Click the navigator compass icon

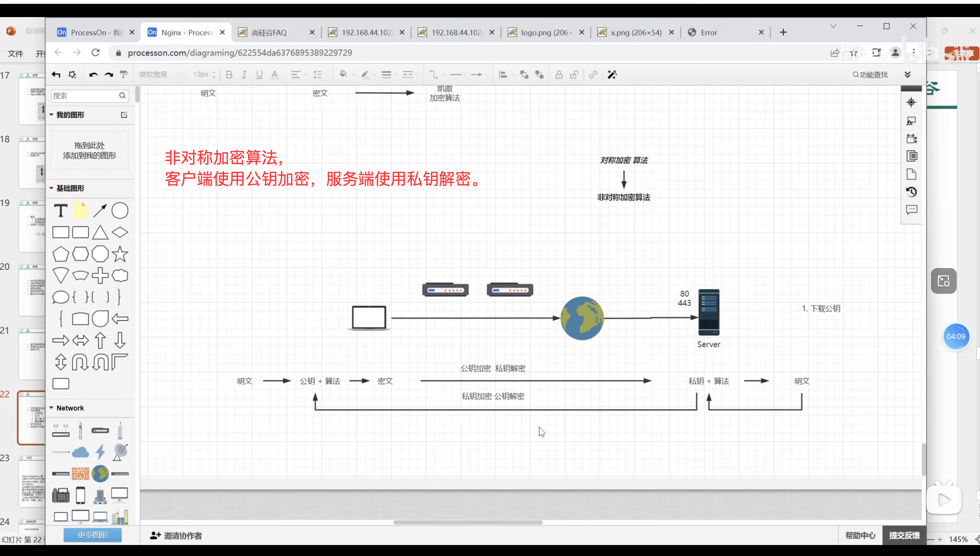[911, 102]
